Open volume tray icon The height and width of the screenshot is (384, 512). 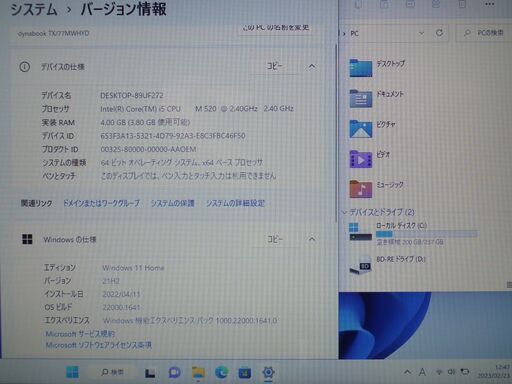(452, 372)
